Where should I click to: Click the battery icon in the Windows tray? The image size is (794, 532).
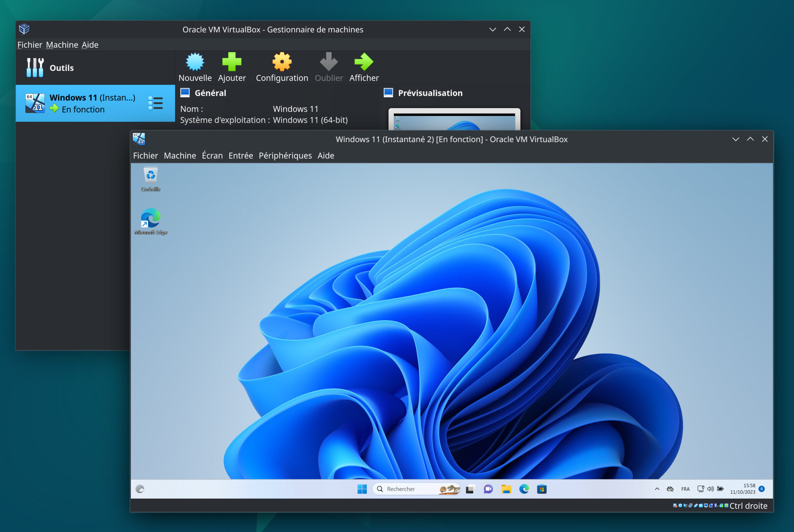click(x=720, y=489)
